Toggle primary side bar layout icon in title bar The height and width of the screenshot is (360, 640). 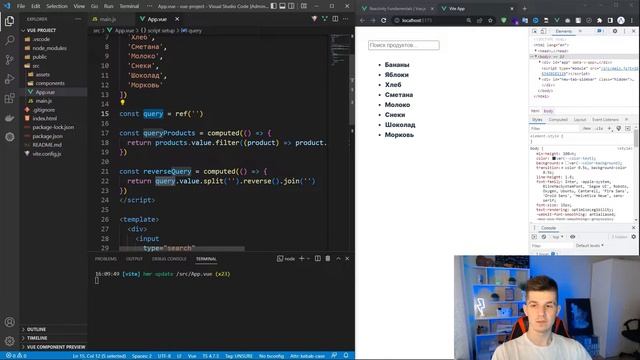[x=273, y=6]
